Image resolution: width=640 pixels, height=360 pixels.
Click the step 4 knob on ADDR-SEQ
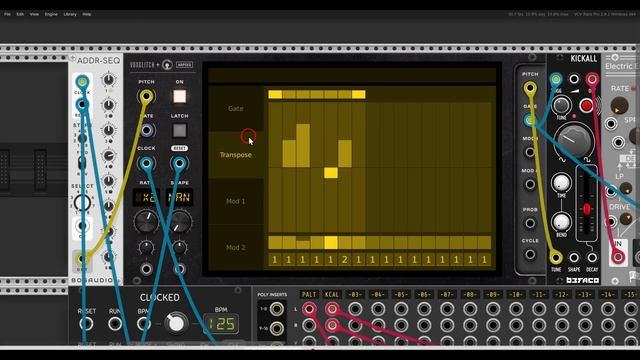[108, 156]
